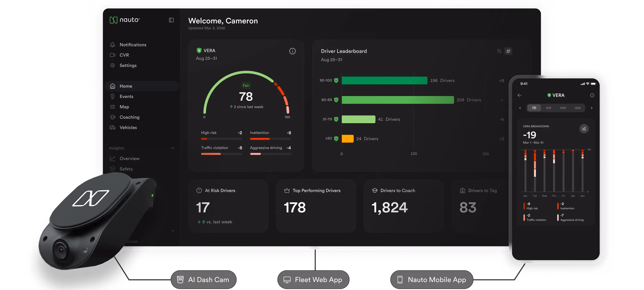Click the Drivers to Coach cap icon

pos(375,191)
